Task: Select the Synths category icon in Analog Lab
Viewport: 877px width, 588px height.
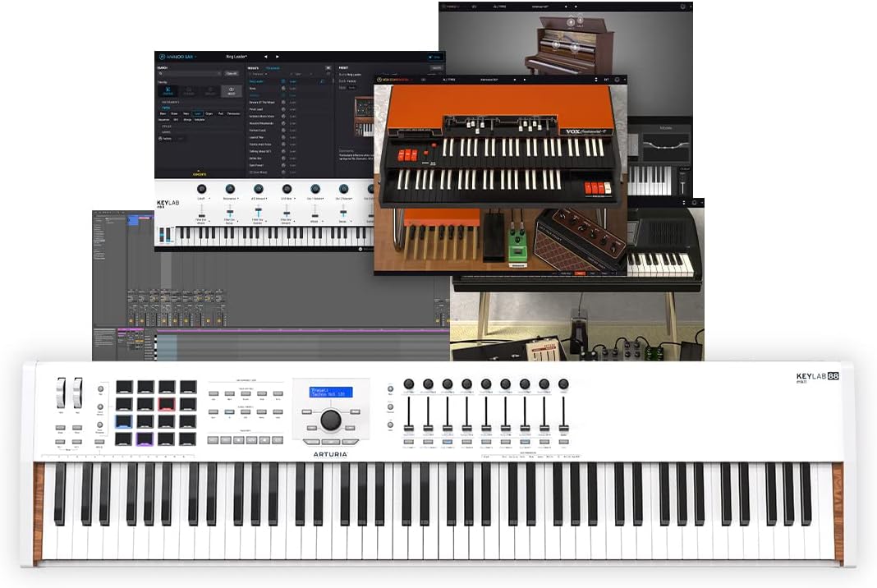Action: tap(168, 91)
